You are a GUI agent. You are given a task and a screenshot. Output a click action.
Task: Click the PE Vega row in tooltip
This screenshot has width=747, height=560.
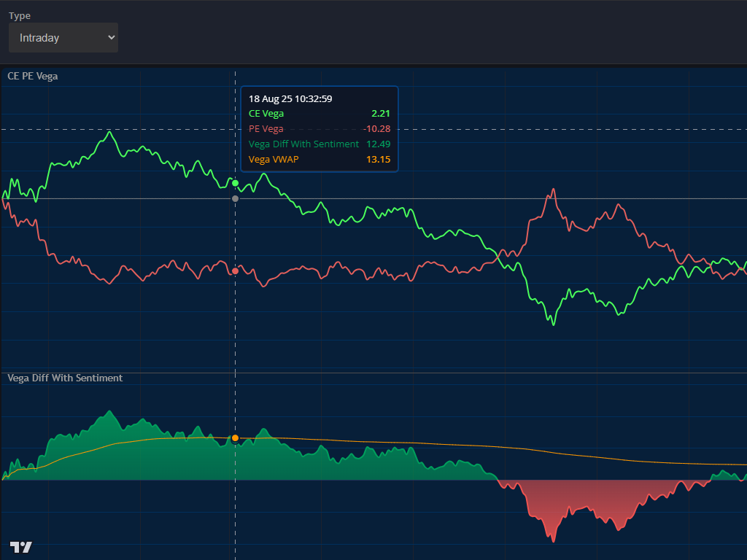pyautogui.click(x=320, y=129)
